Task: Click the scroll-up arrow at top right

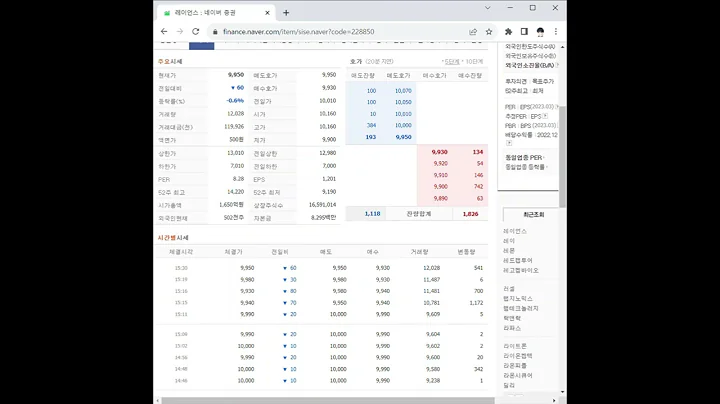Action: pyautogui.click(x=562, y=47)
